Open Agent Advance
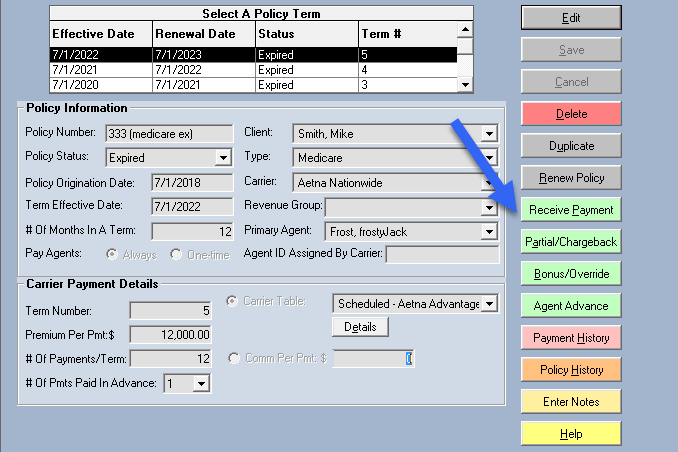The image size is (678, 452). tap(571, 306)
